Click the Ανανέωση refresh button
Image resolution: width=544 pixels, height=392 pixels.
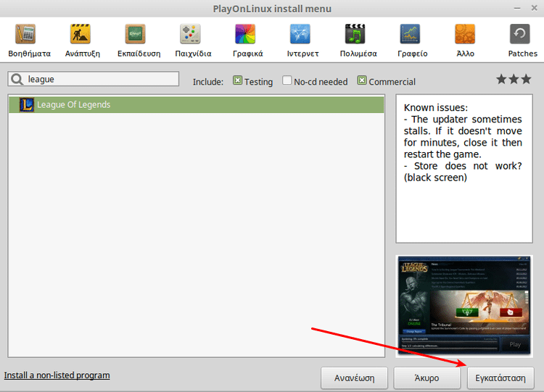pyautogui.click(x=354, y=378)
